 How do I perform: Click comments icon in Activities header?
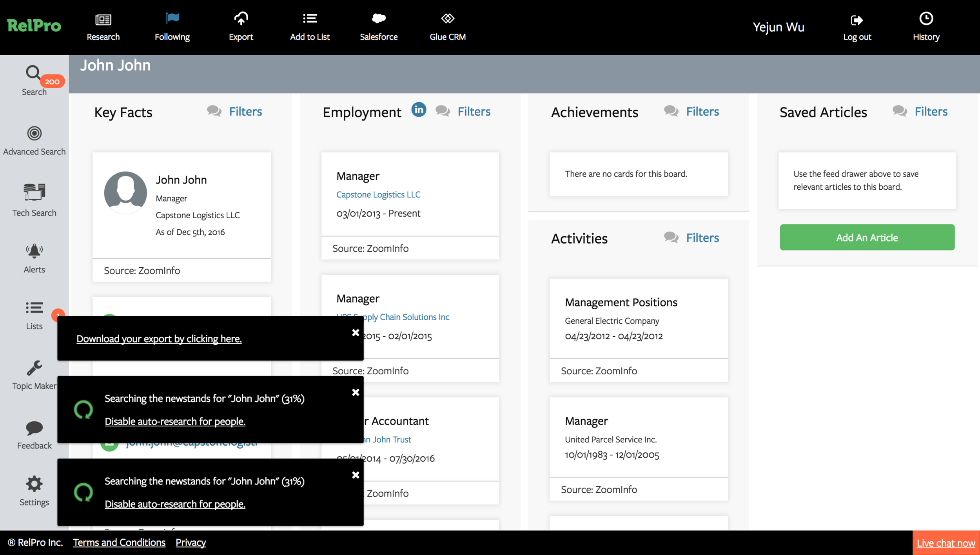(671, 238)
